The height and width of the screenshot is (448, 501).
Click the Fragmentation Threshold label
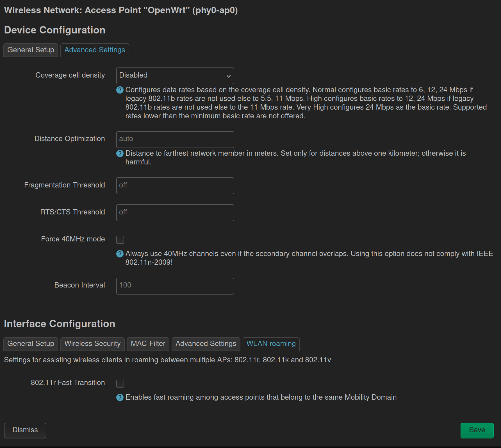65,185
